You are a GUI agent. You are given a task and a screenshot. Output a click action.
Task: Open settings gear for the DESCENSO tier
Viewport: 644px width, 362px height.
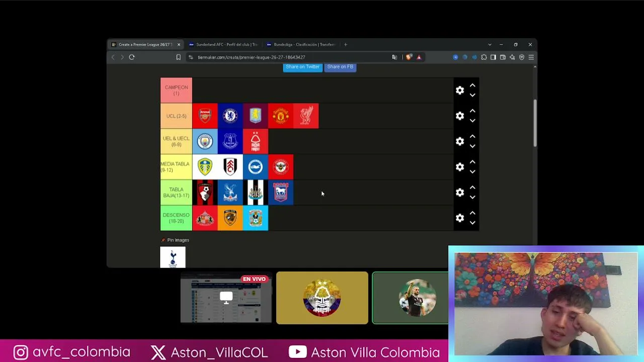pyautogui.click(x=460, y=218)
